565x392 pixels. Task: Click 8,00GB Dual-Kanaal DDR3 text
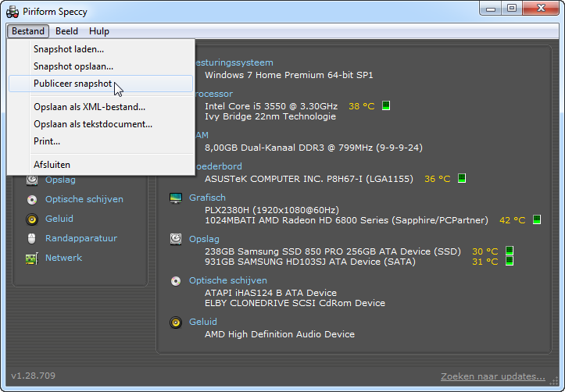(x=313, y=148)
